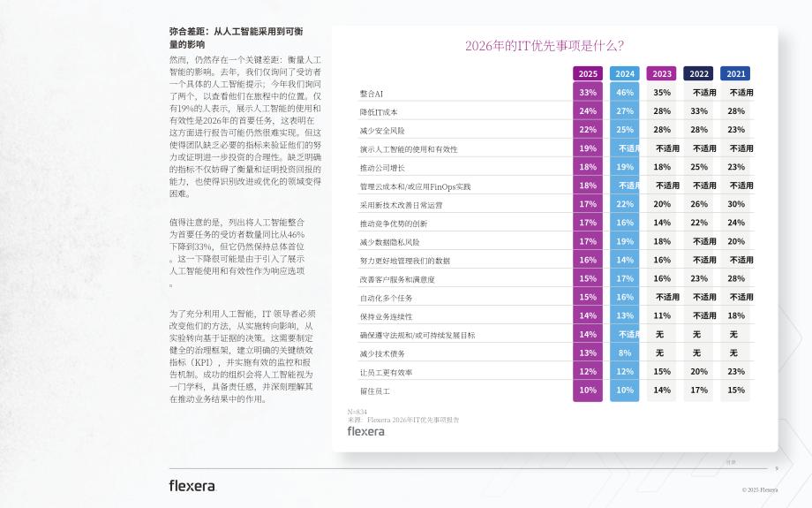Click the row label 努力更好地管理我们的数据
Image resolution: width=812 pixels, height=508 pixels.
click(x=405, y=261)
